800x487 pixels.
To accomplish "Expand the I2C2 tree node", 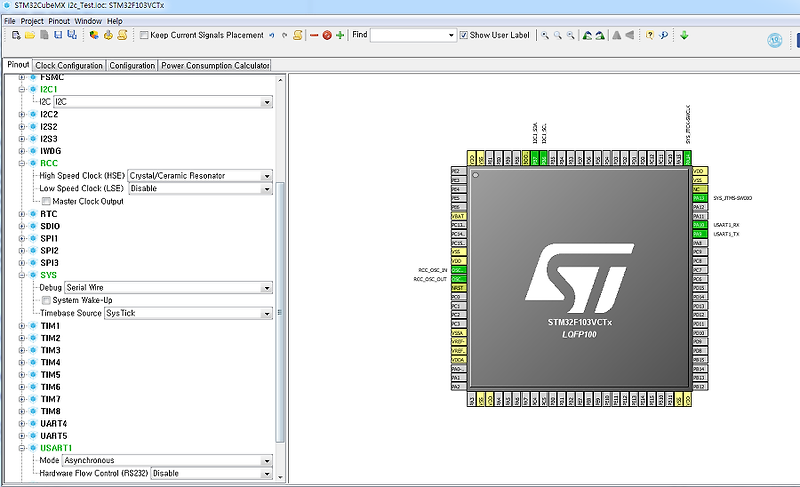I will (21, 114).
